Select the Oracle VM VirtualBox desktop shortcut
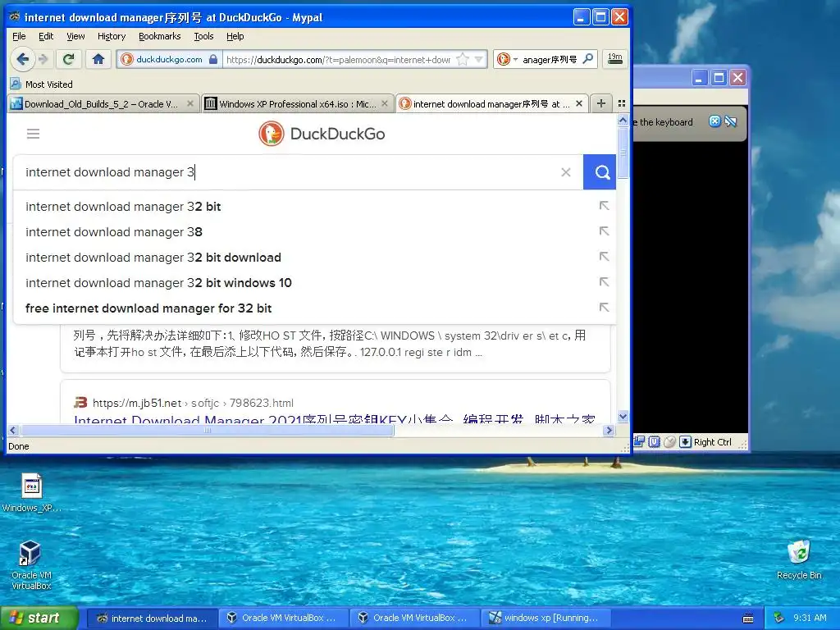This screenshot has width=840, height=630. coord(31,566)
